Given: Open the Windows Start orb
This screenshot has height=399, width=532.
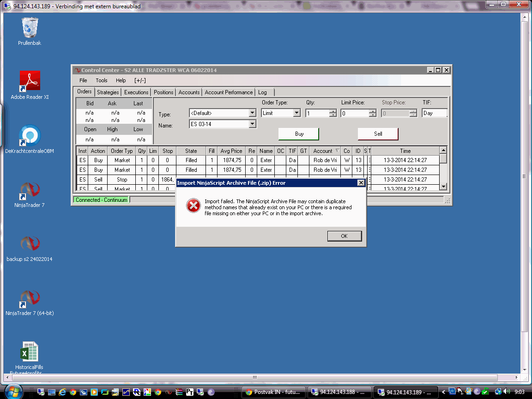Looking at the screenshot, I should coord(13,392).
